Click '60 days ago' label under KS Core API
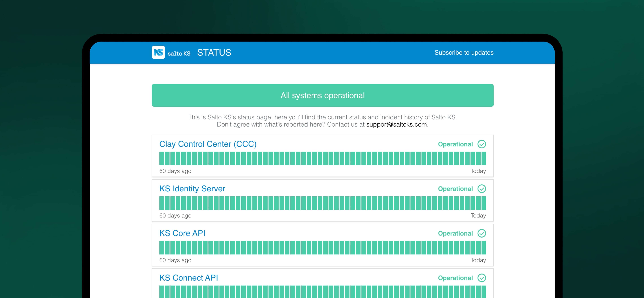 coord(175,260)
